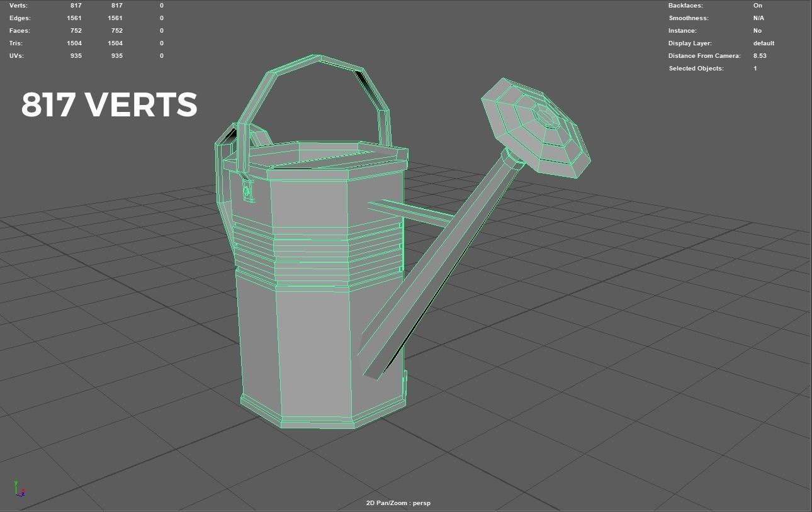The width and height of the screenshot is (812, 512).
Task: Click the Selected Objects count '1'
Action: click(x=755, y=68)
